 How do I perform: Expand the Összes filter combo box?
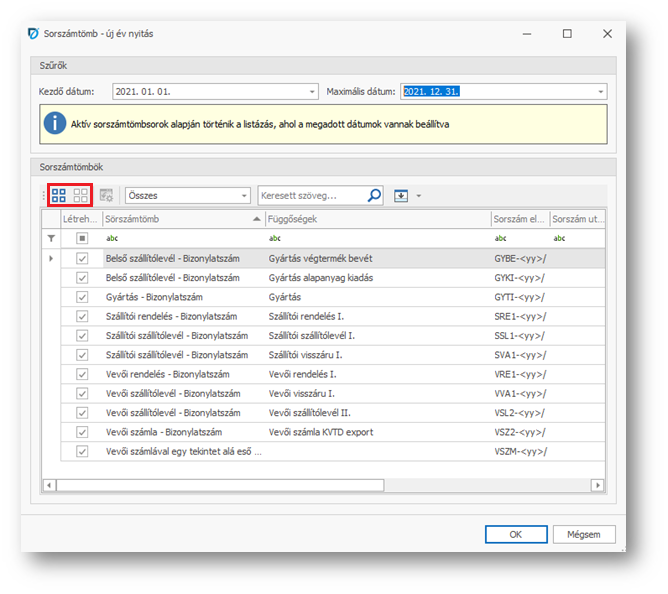(x=244, y=196)
